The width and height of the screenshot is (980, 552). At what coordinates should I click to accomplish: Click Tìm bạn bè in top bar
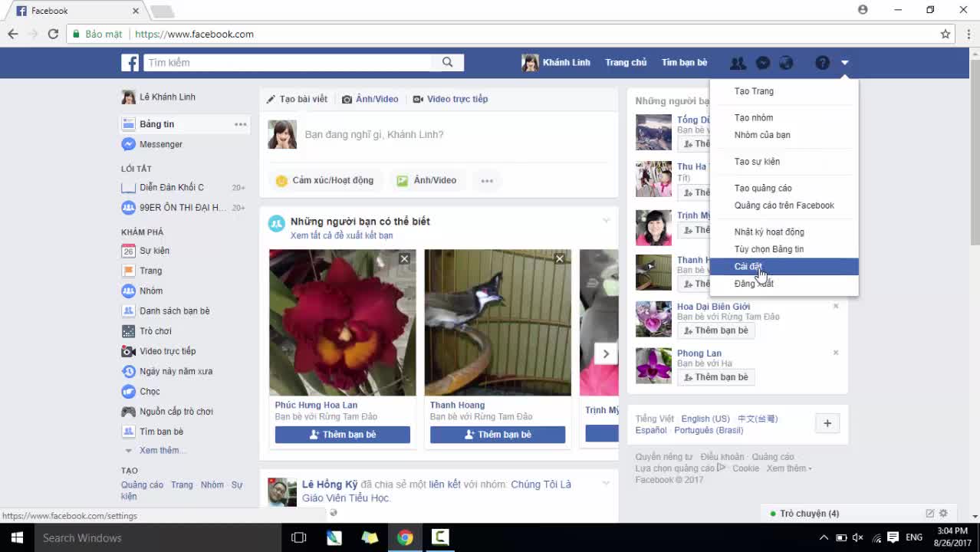(x=684, y=63)
